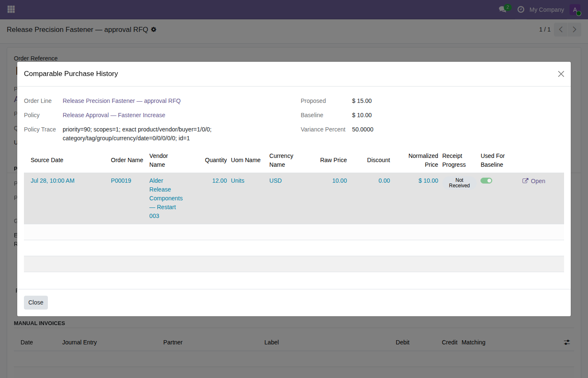Sort by the Normalized Price column header
Viewport: 588px width, 378px height.
click(423, 160)
